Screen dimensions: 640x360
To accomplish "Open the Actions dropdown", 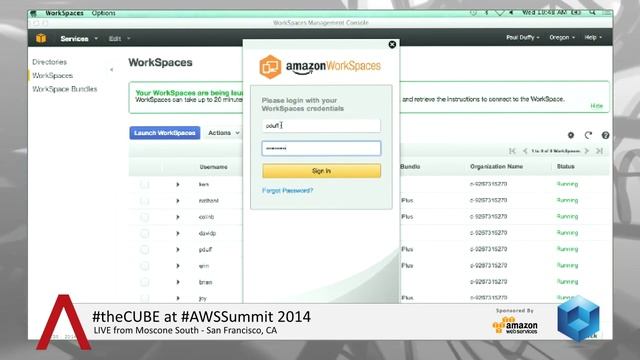I will click(x=224, y=133).
